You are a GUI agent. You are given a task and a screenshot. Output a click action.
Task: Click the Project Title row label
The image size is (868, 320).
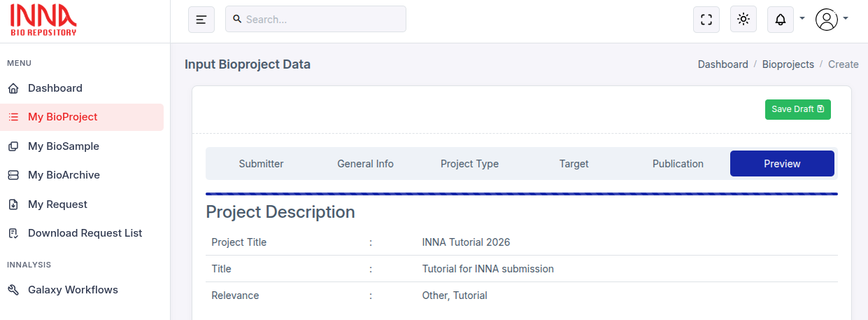tap(239, 242)
